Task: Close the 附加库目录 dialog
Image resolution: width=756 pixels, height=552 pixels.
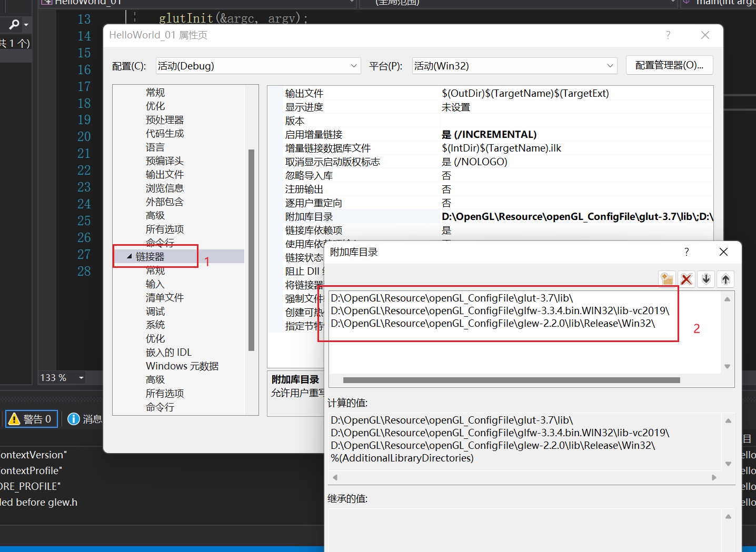Action: point(724,252)
